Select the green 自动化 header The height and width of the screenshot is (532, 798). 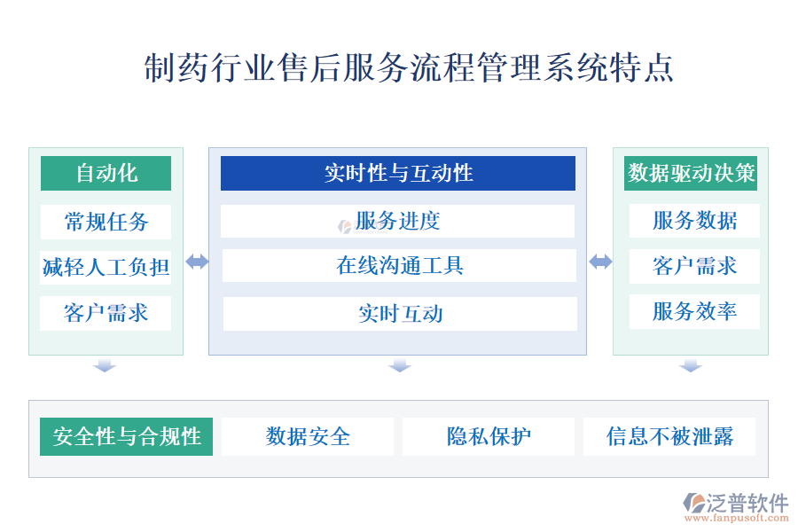[x=106, y=174]
